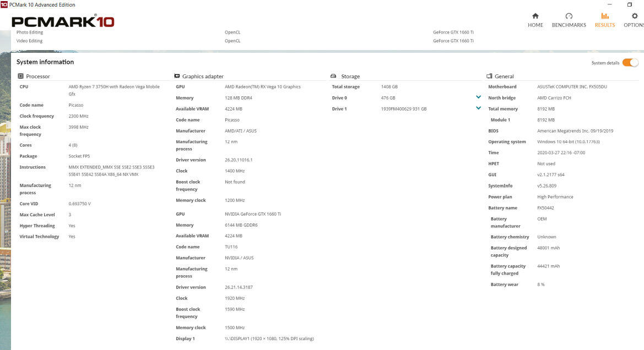Image resolution: width=644 pixels, height=350 pixels.
Task: Select boost clock value 'Not found'
Action: pyautogui.click(x=235, y=182)
